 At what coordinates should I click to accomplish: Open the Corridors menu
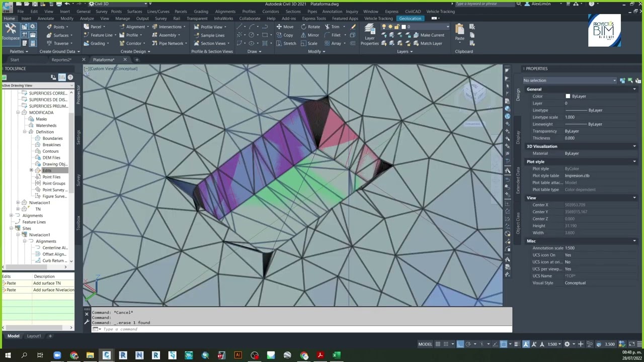coord(270,11)
